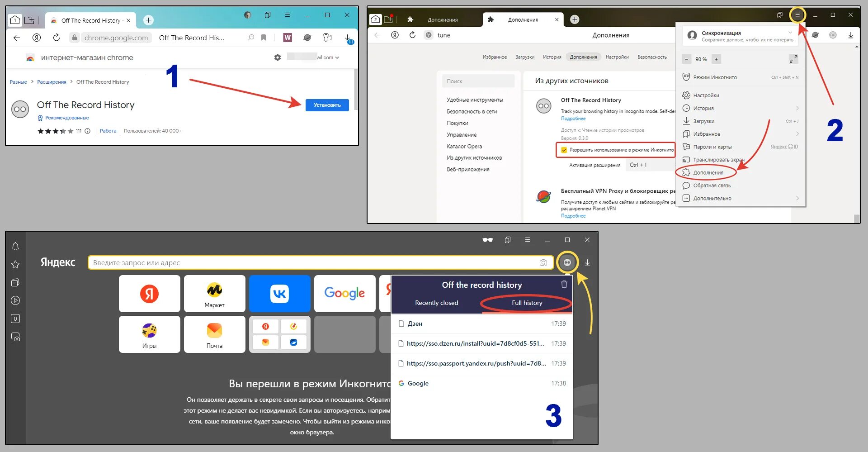Image resolution: width=868 pixels, height=452 pixels.
Task: Close the Off The Record History tab
Action: pyautogui.click(x=128, y=20)
